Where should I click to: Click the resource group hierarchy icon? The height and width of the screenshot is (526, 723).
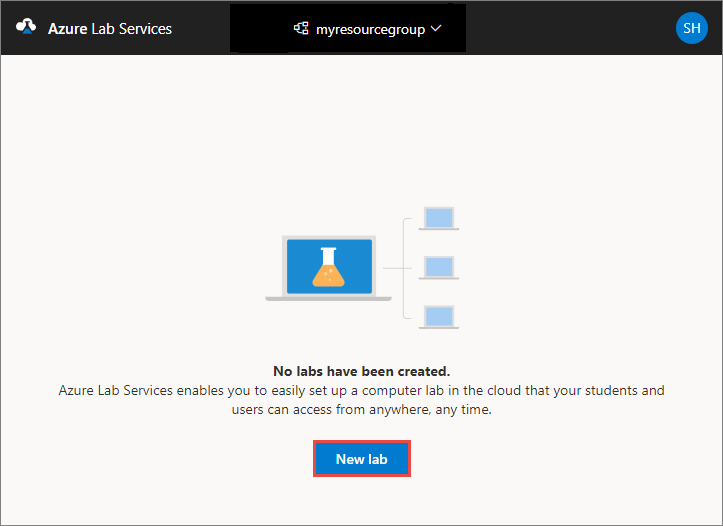click(301, 29)
